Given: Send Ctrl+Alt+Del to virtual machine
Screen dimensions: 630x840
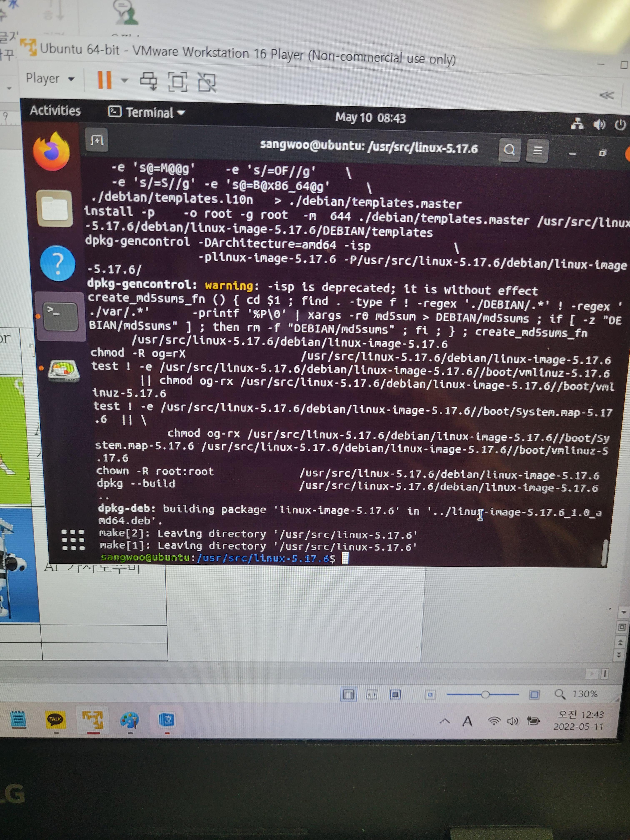Looking at the screenshot, I should tap(149, 81).
